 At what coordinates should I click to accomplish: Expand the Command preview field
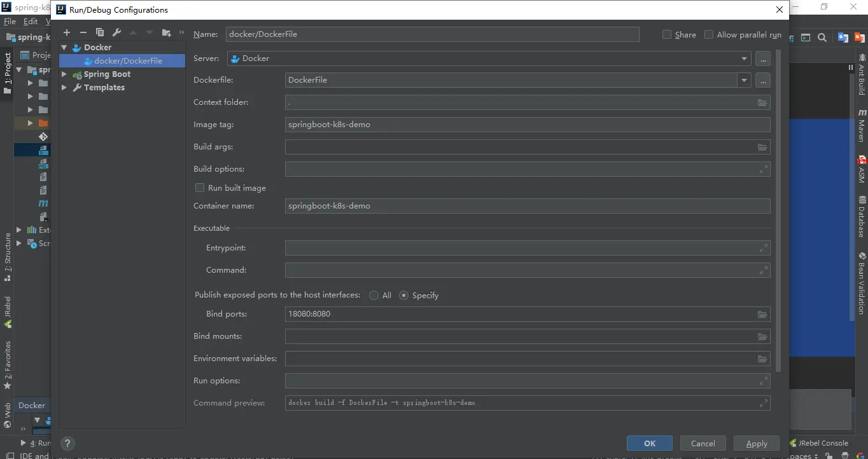tap(764, 403)
